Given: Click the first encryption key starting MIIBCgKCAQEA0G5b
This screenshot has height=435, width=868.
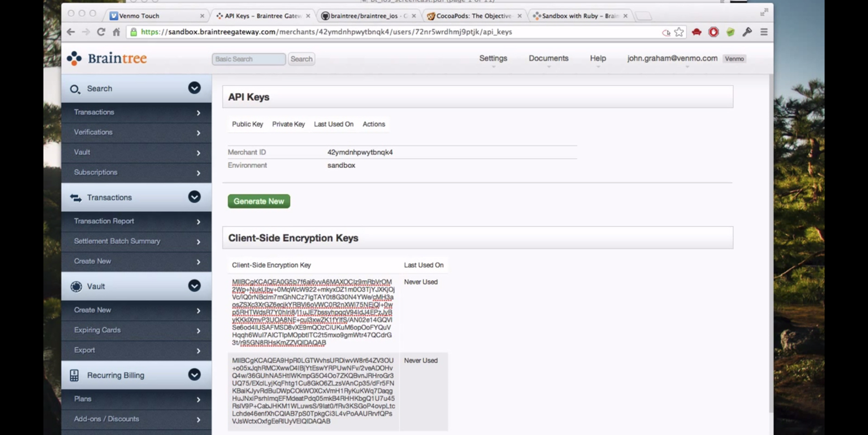Looking at the screenshot, I should pyautogui.click(x=313, y=312).
